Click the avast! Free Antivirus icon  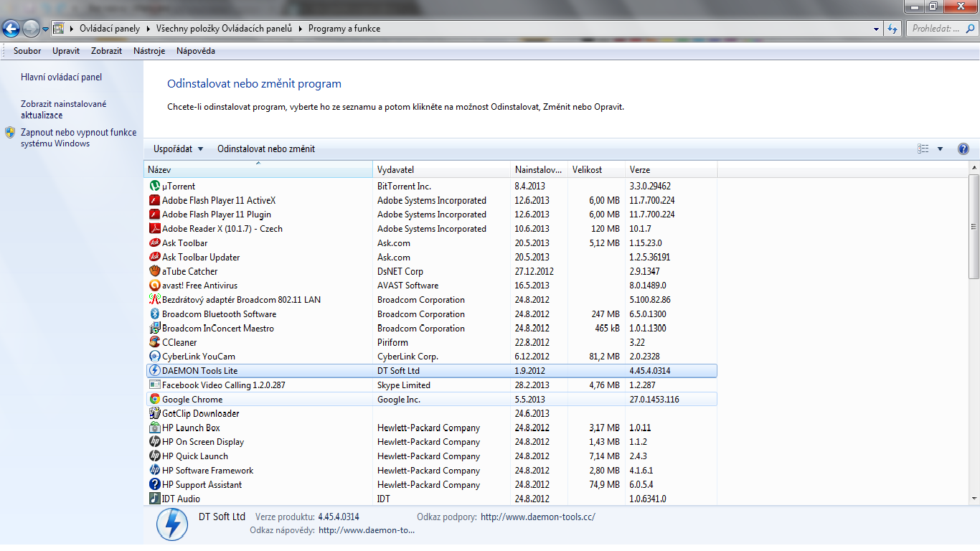coord(154,286)
